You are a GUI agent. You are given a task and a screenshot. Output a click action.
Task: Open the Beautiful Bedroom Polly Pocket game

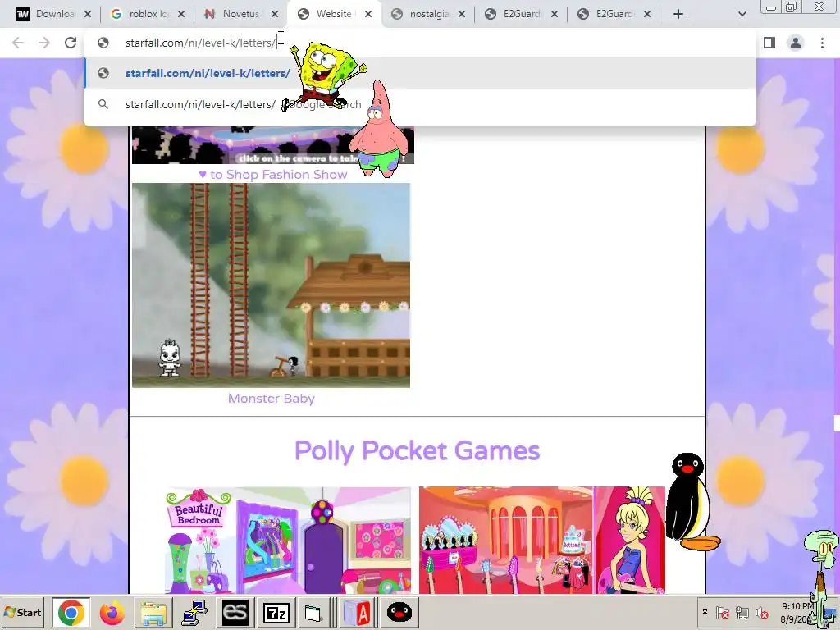[x=288, y=540]
